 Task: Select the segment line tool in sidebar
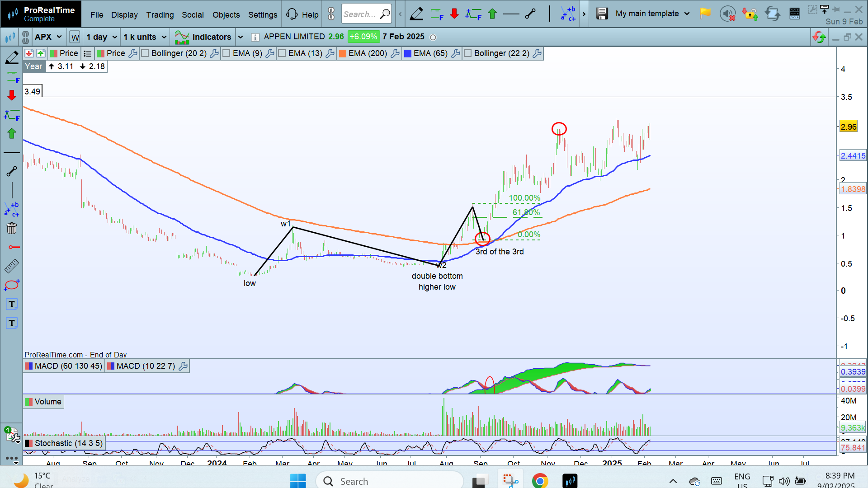(x=12, y=171)
